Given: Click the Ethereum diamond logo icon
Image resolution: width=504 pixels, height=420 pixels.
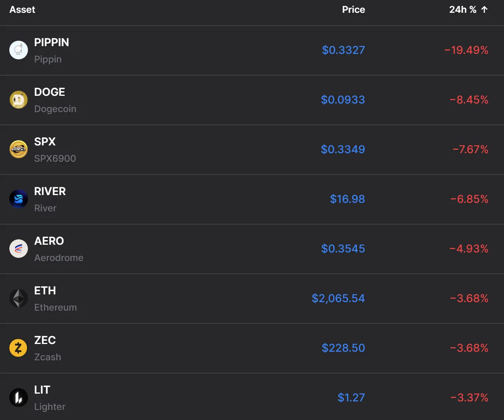Looking at the screenshot, I should point(19,298).
